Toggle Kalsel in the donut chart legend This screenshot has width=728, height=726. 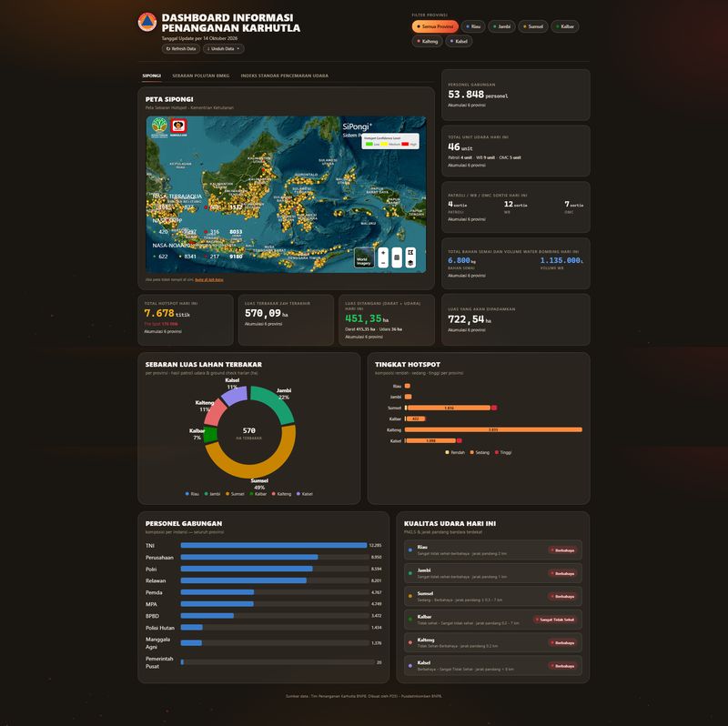click(305, 494)
